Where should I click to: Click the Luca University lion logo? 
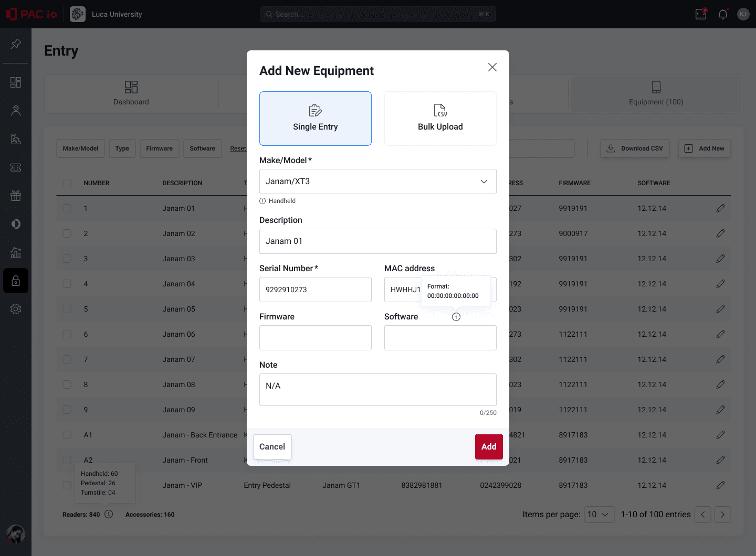point(78,14)
